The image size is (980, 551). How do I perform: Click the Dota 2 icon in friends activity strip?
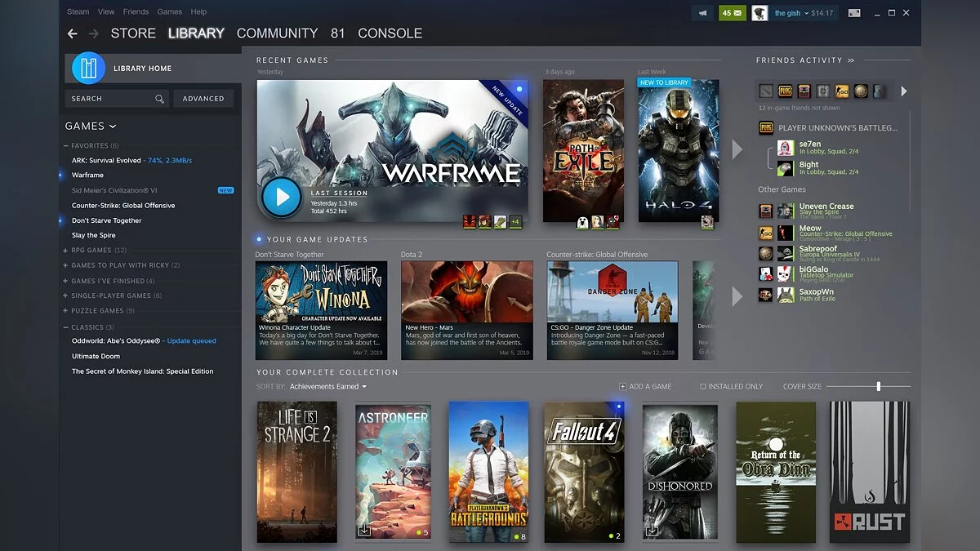click(765, 91)
